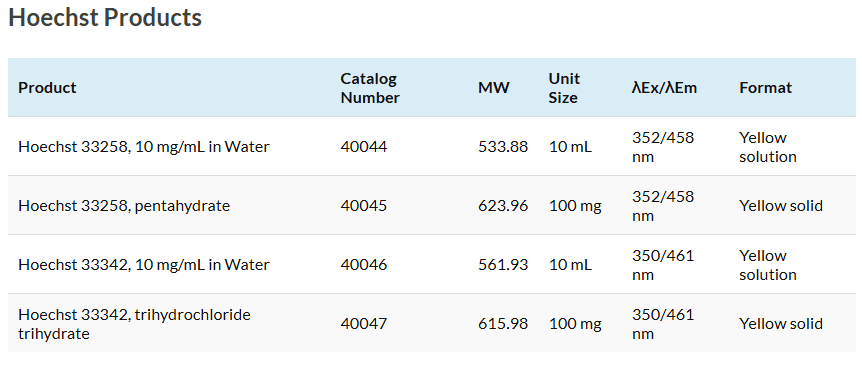
Task: Open Hoechst 33258, 10 mg/mL in Water
Action: click(144, 147)
